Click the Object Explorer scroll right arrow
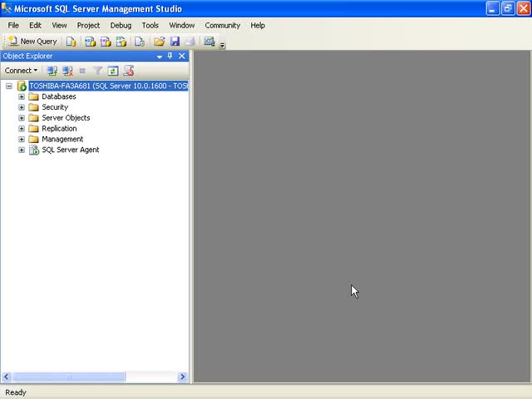Viewport: 532px width, 399px height. pyautogui.click(x=183, y=377)
